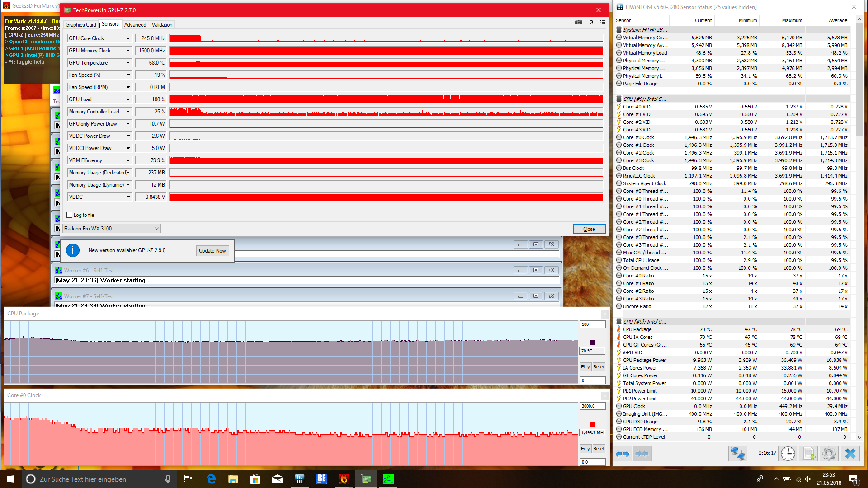The height and width of the screenshot is (488, 868).
Task: Select CPU Package temperature row in HWiNFO
Action: click(x=732, y=329)
